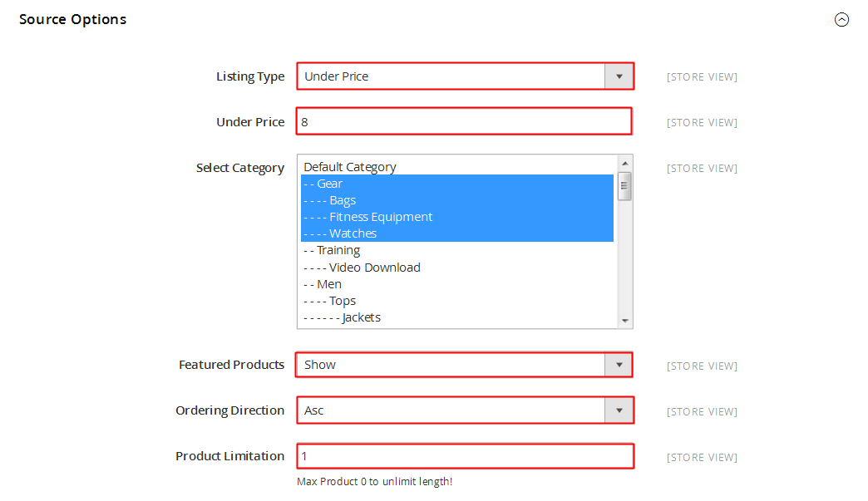This screenshot has height=501, width=868.
Task: Click the Source Options heading
Action: tap(73, 19)
